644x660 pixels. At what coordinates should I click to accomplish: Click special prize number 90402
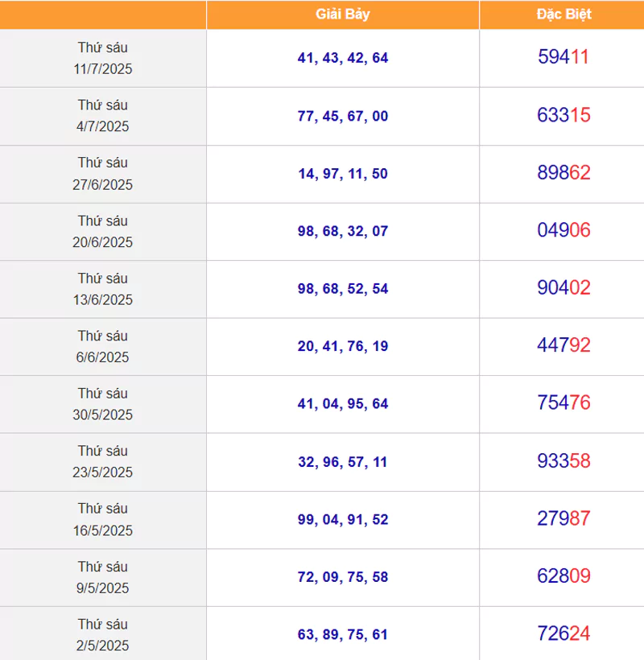point(563,288)
